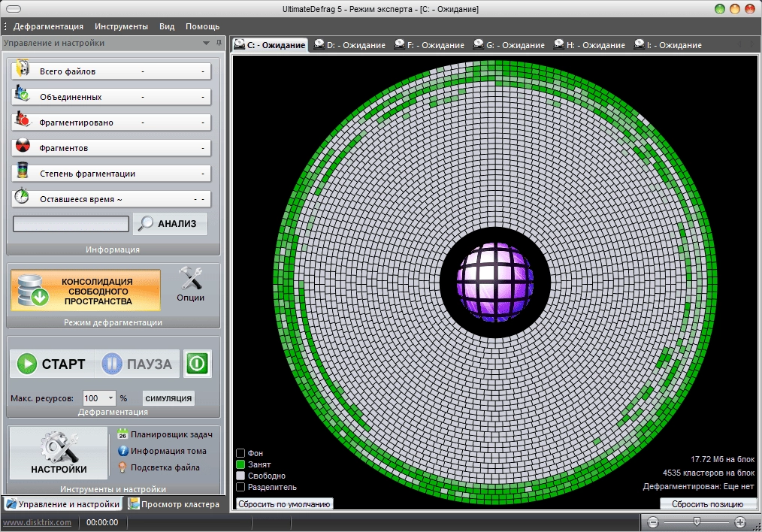Open Планировщик задач calendar item
Viewport: 762px width, 532px height.
pyautogui.click(x=165, y=434)
